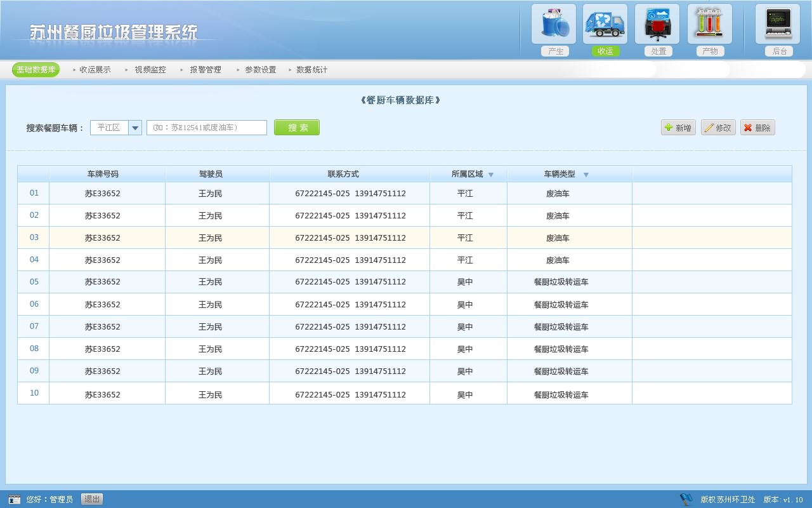Click driver 王为民 in row 07
812x508 pixels.
pos(211,327)
